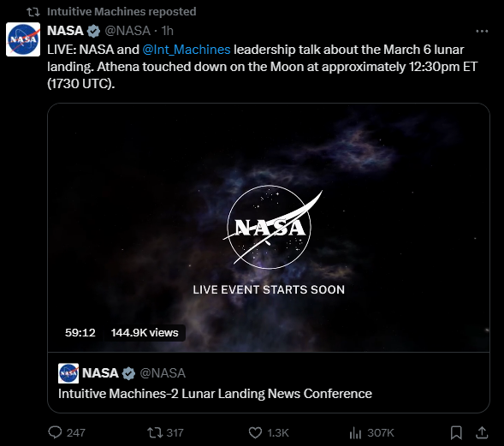Open the share upload icon
The image size is (504, 446).
tap(482, 432)
